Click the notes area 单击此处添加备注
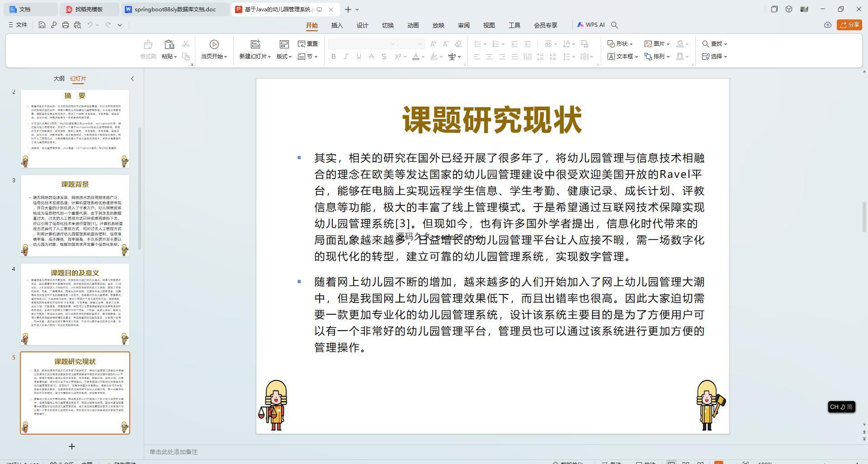Image resolution: width=868 pixels, height=464 pixels. tap(174, 452)
